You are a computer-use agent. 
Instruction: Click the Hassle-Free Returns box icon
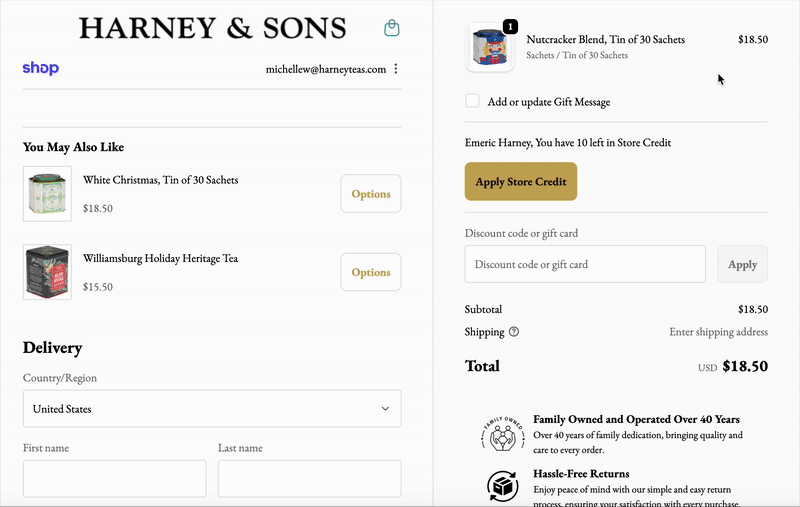[502, 486]
